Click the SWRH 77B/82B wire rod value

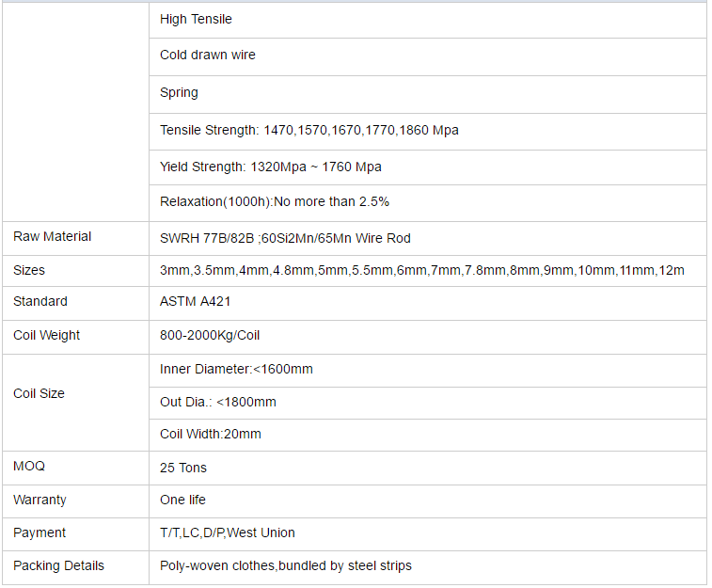pos(285,238)
